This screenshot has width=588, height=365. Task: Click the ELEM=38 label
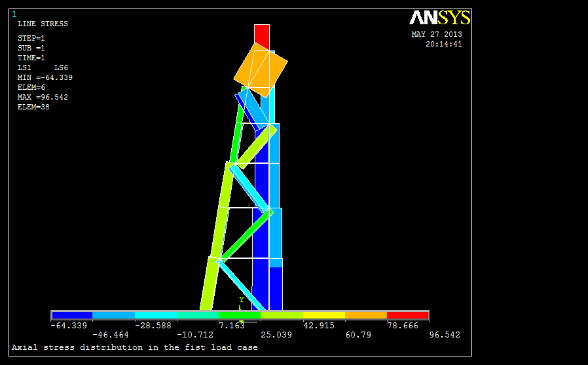(33, 107)
